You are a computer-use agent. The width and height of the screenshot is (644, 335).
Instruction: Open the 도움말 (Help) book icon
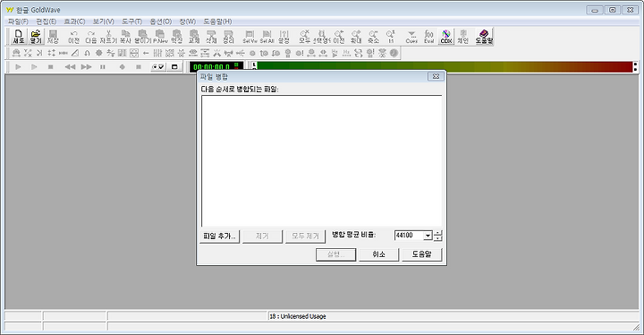(x=484, y=36)
